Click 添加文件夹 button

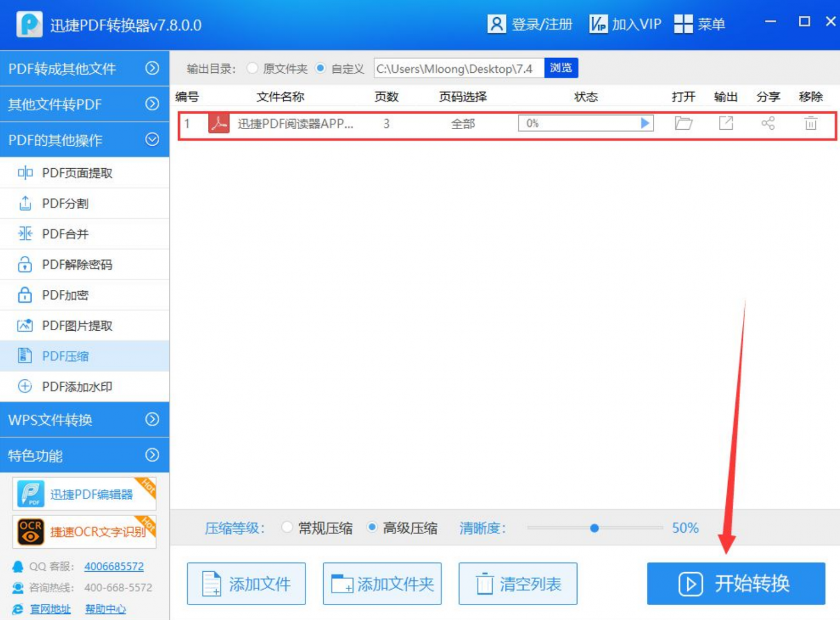point(382,584)
